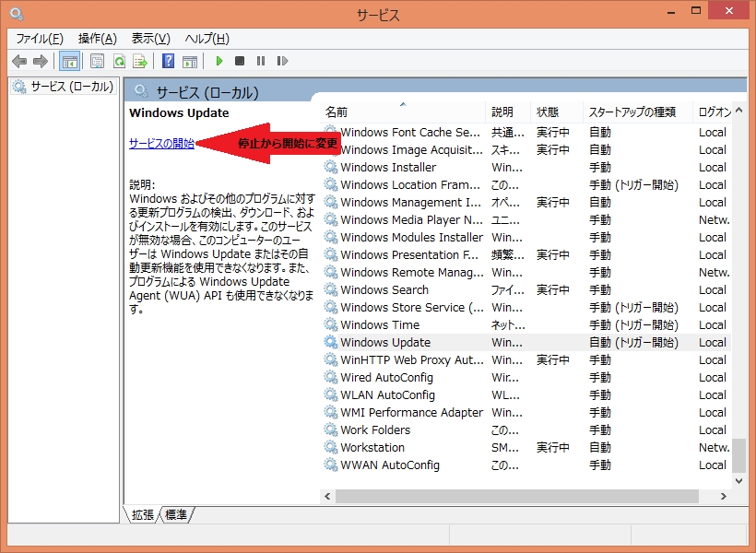This screenshot has width=756, height=553.
Task: Select Windows Store Service service name
Action: (412, 307)
